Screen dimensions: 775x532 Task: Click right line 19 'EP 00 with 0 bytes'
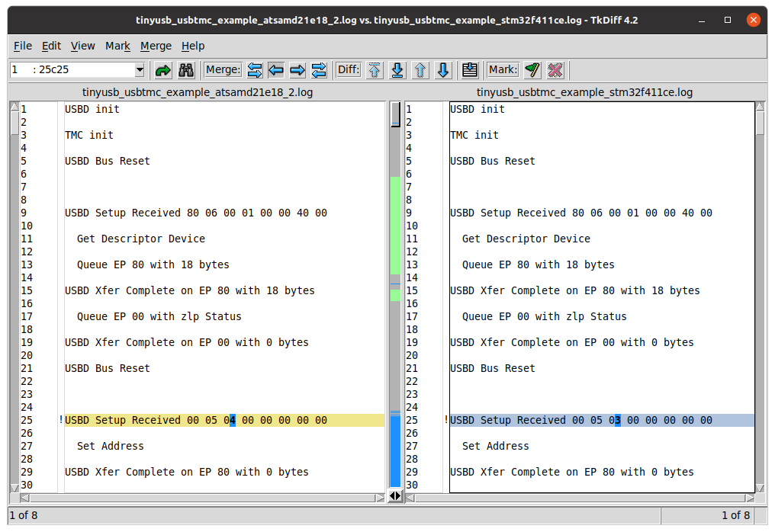(572, 343)
